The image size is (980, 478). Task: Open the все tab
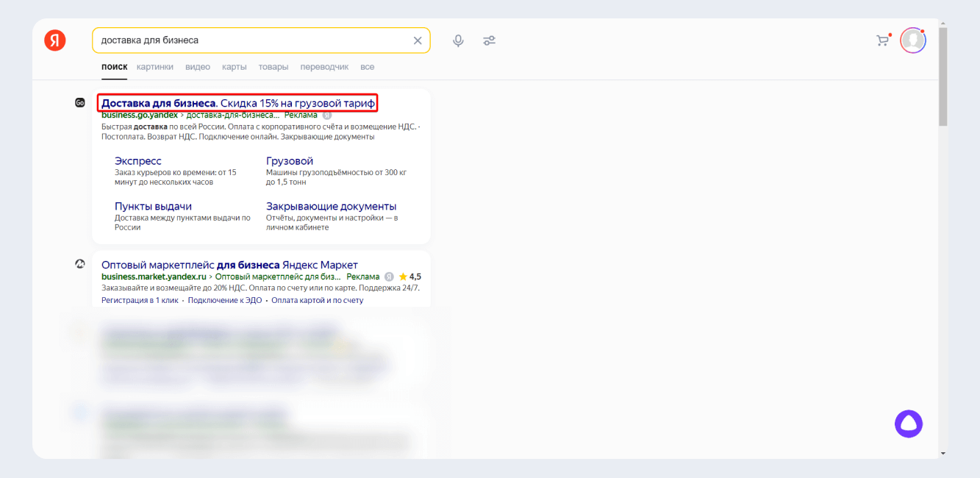(367, 67)
